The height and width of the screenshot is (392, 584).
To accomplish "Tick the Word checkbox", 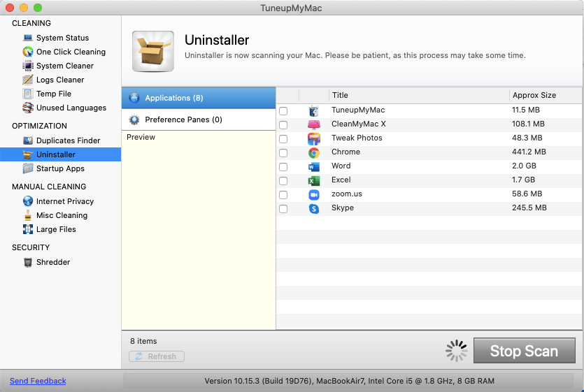I will point(283,167).
